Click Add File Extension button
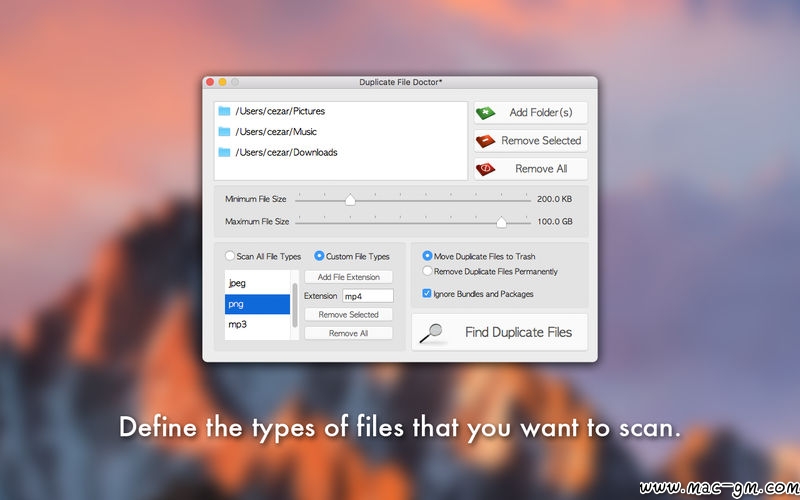800x500 pixels. [x=348, y=277]
